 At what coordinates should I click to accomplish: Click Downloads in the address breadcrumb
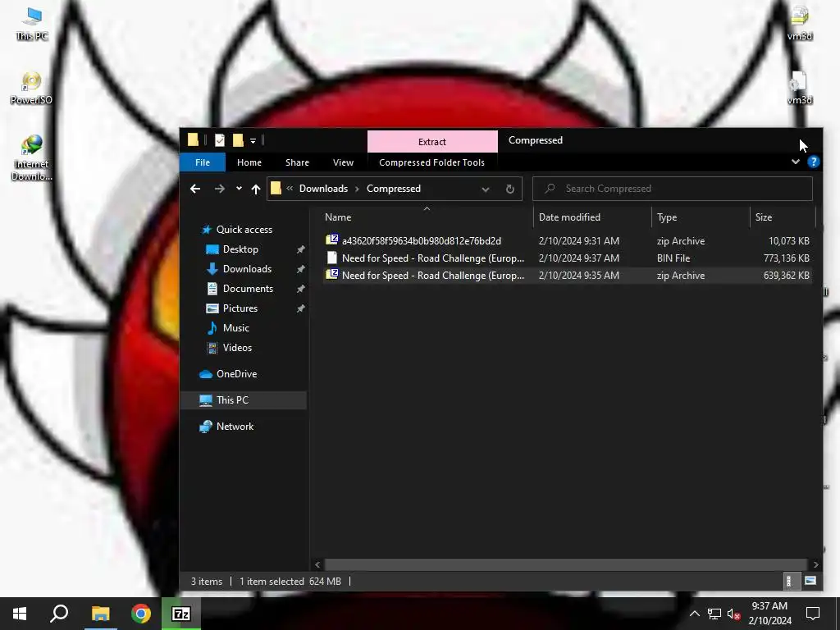[x=323, y=189]
